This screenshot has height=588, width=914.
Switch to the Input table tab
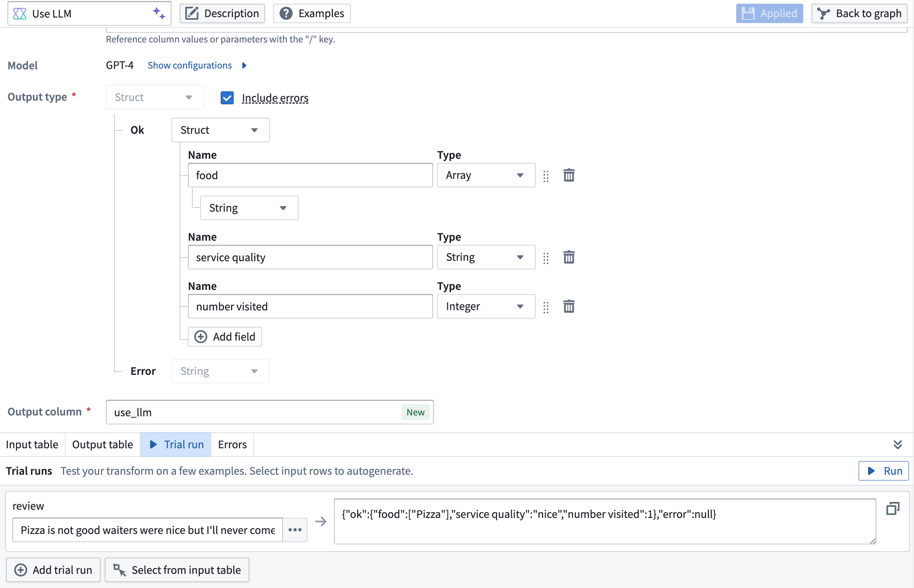point(32,445)
